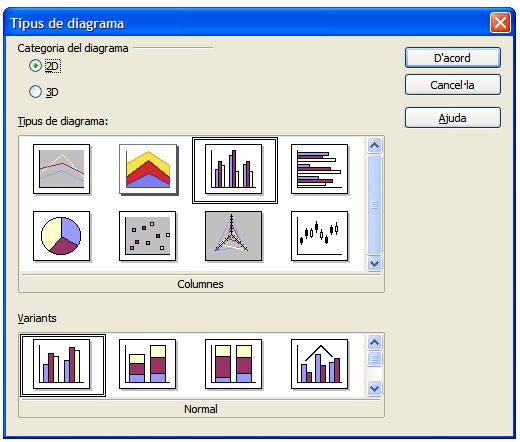520x442 pixels.
Task: Select the Normal columns variant
Action: [x=63, y=365]
